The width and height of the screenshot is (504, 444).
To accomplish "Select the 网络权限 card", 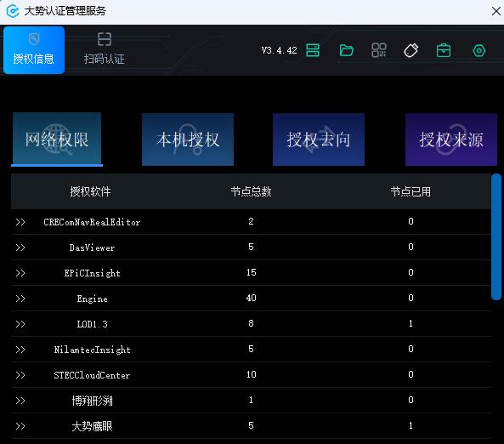I will point(57,139).
